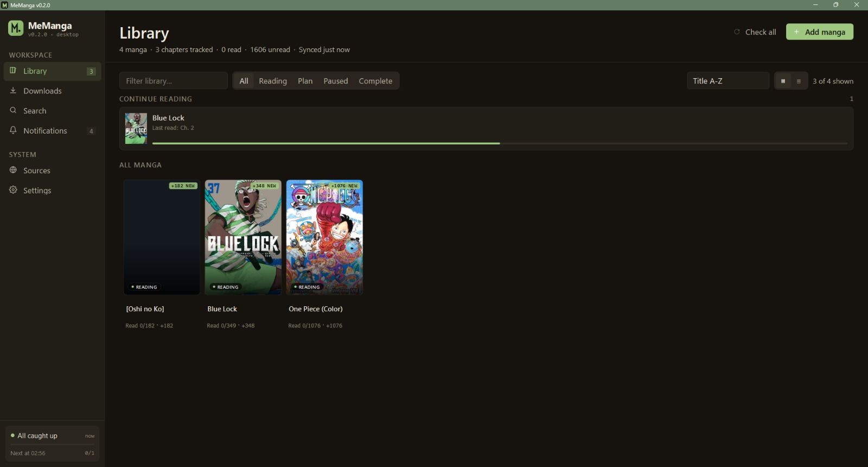Click the +1076 NEW badge

click(344, 186)
